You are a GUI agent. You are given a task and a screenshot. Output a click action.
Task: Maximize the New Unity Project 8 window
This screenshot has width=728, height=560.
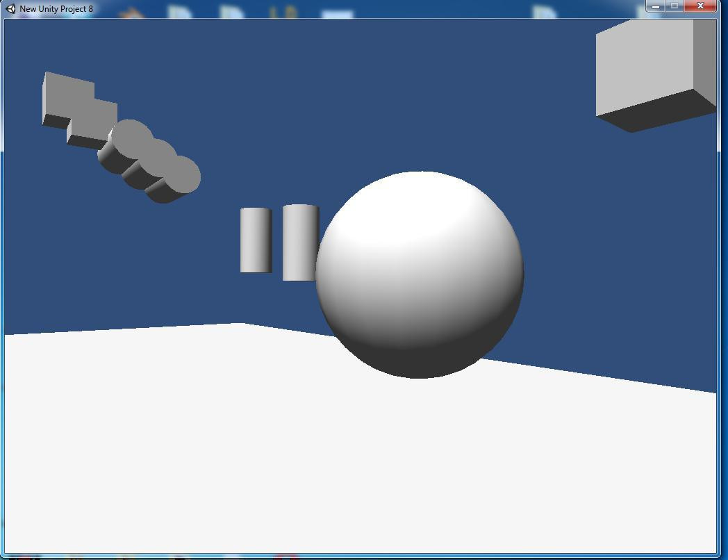[x=675, y=6]
